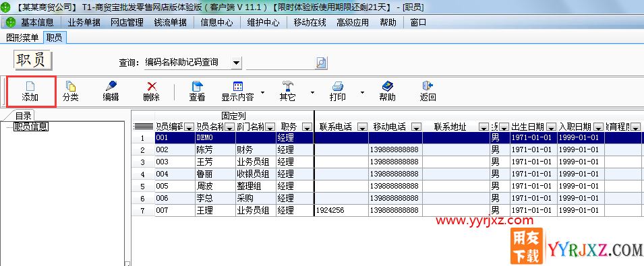Click the magnifier search icon
The image size is (644, 266).
(x=321, y=63)
